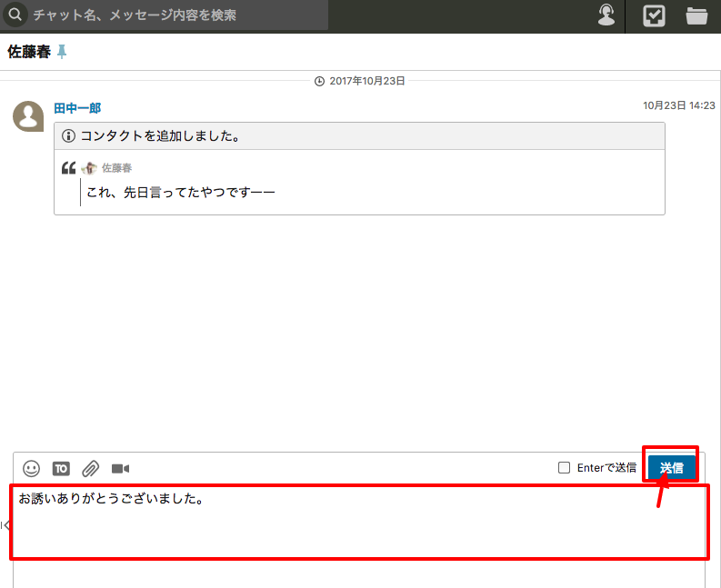Click the search magnifier icon
Viewport: 721px width, 588px height.
[x=15, y=15]
